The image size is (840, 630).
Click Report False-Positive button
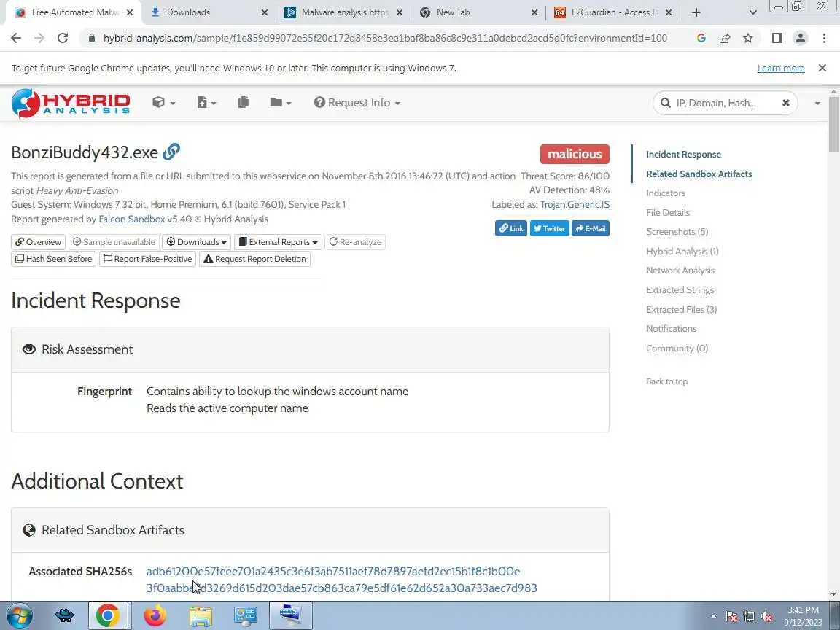pos(147,259)
